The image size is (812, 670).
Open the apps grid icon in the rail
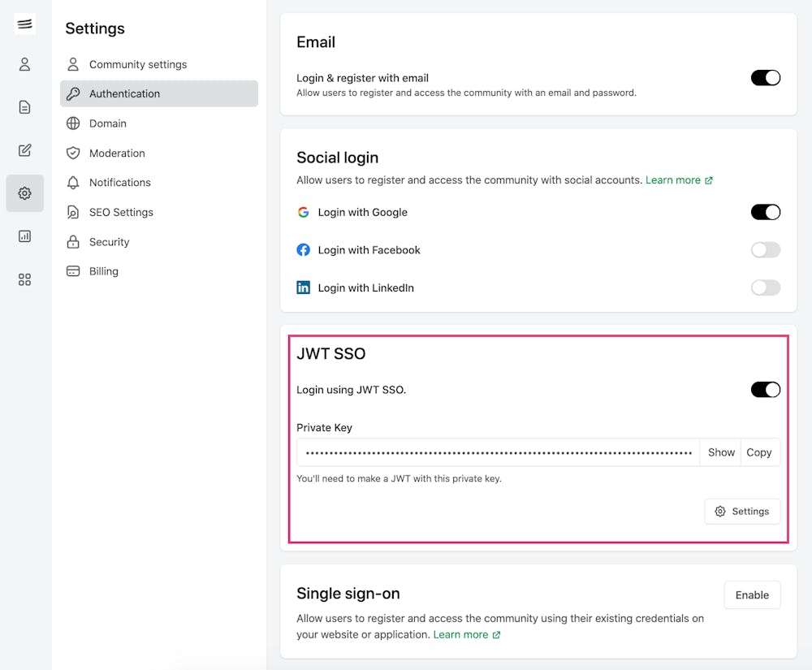[x=25, y=279]
